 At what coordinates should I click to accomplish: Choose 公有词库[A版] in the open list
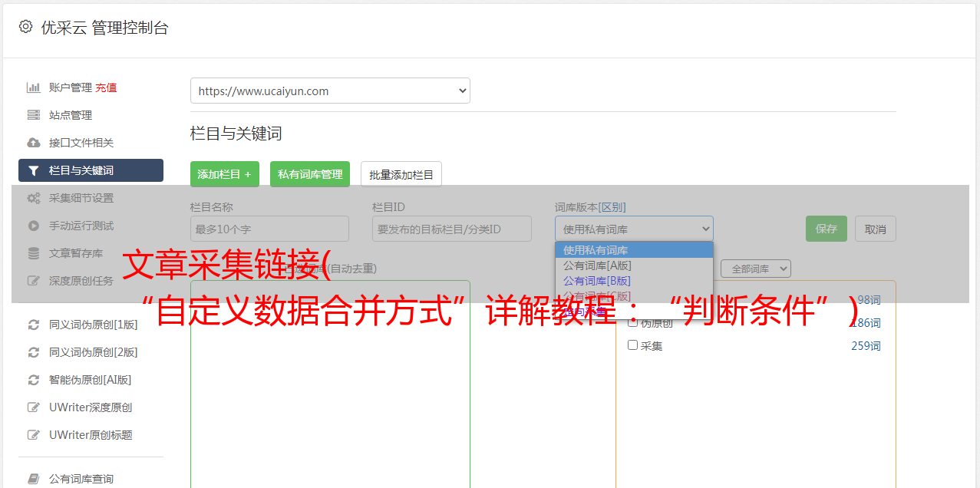634,265
